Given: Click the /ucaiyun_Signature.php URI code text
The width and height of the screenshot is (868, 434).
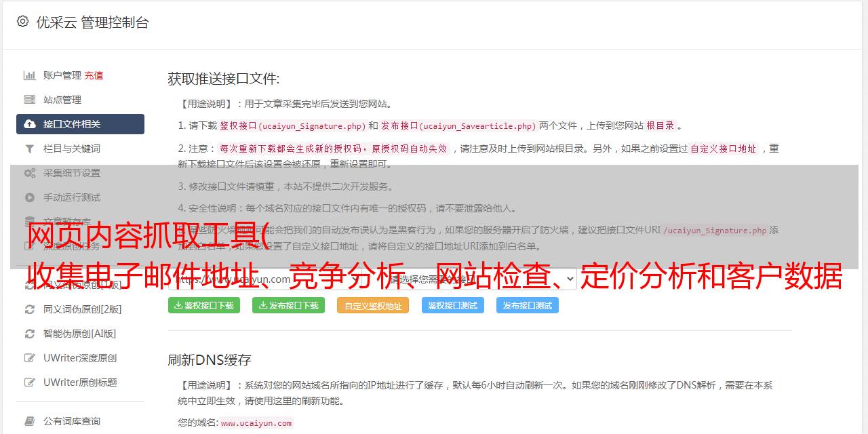Looking at the screenshot, I should 715,231.
